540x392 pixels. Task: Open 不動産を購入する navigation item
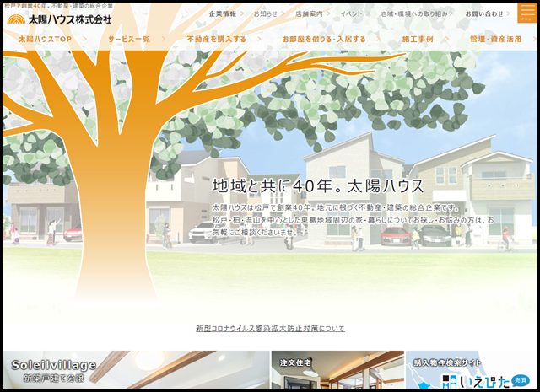coord(217,40)
